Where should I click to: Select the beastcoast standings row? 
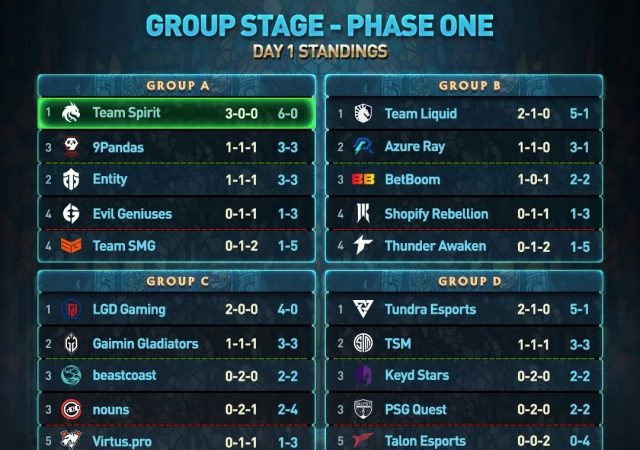[x=177, y=376]
